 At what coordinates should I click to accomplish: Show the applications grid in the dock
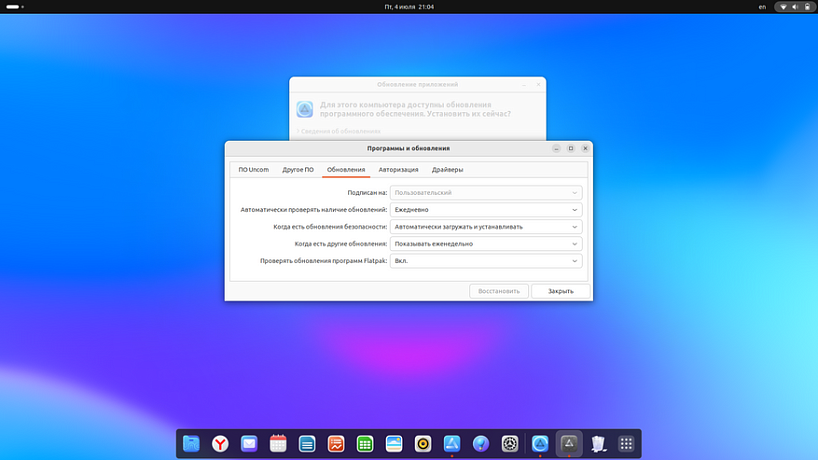coord(626,444)
